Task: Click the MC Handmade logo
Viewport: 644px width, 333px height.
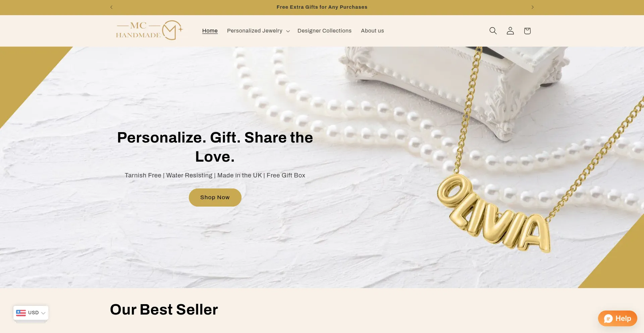Action: (150, 31)
